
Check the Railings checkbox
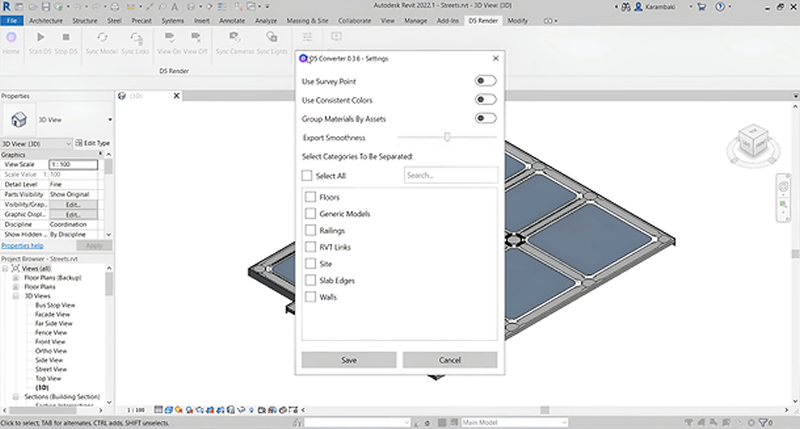pos(310,230)
